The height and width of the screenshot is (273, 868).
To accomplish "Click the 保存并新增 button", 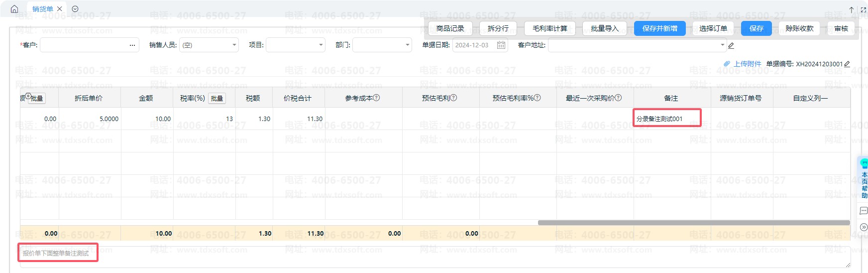I will [x=659, y=28].
